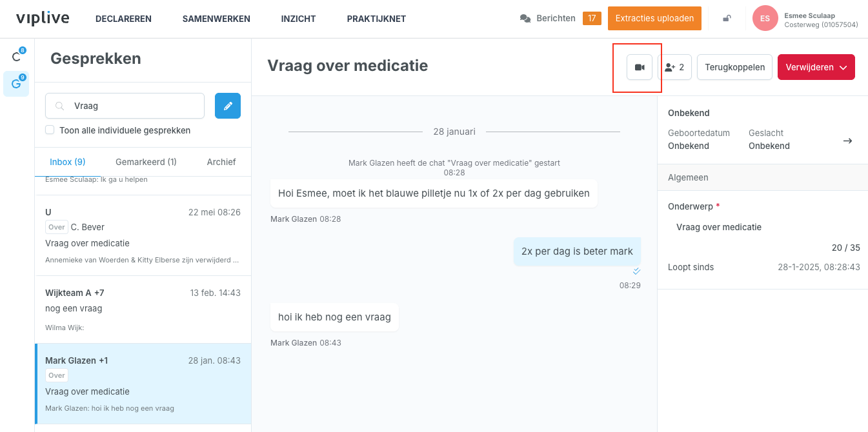Start a video call in this chat
The height and width of the screenshot is (432, 868).
[x=640, y=67]
